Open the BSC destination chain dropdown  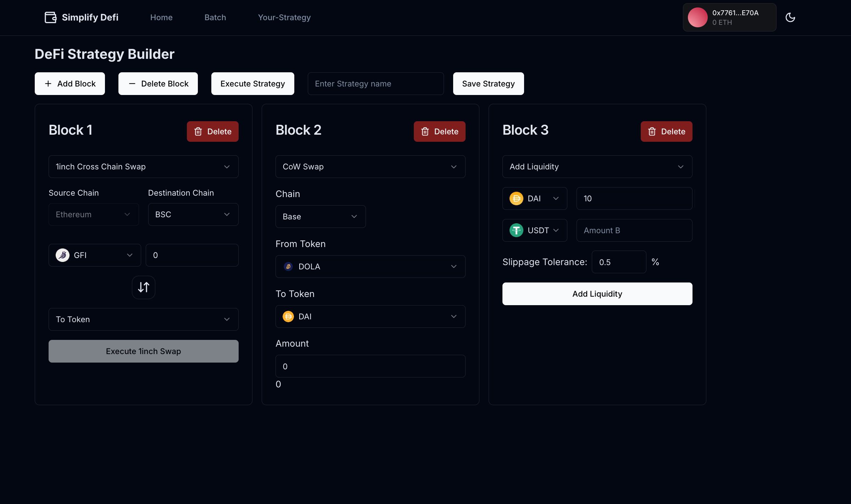[193, 214]
